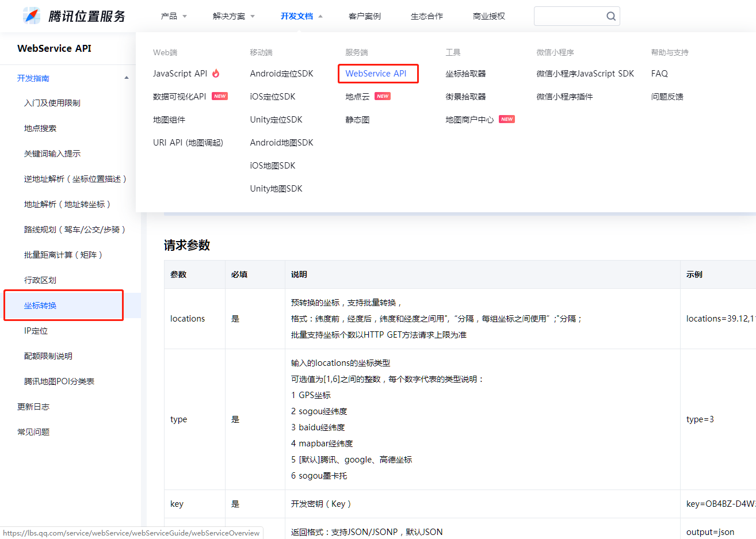
Task: Click the search magnifier icon
Action: tap(611, 16)
